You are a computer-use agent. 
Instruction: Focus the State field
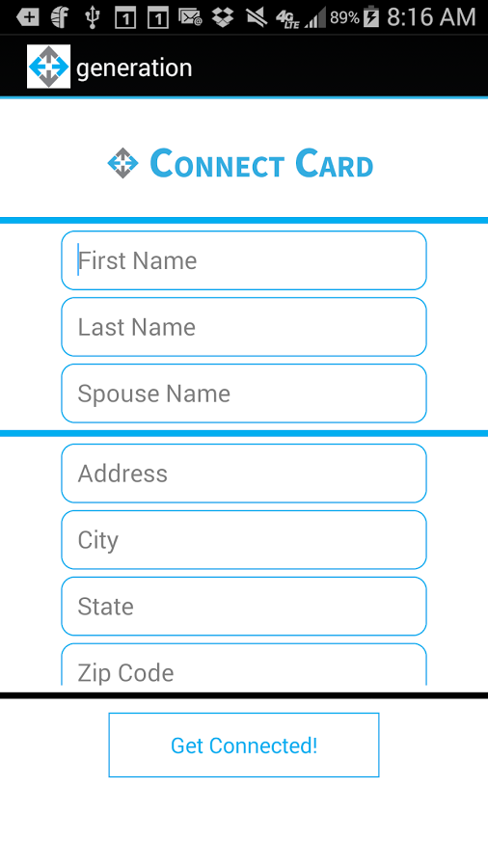244,607
